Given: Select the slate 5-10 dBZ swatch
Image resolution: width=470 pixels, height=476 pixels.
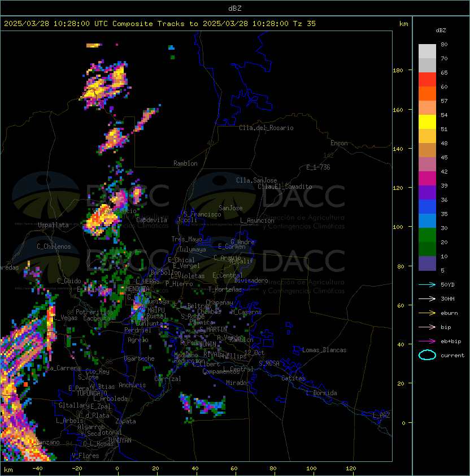Looking at the screenshot, I should tap(427, 263).
